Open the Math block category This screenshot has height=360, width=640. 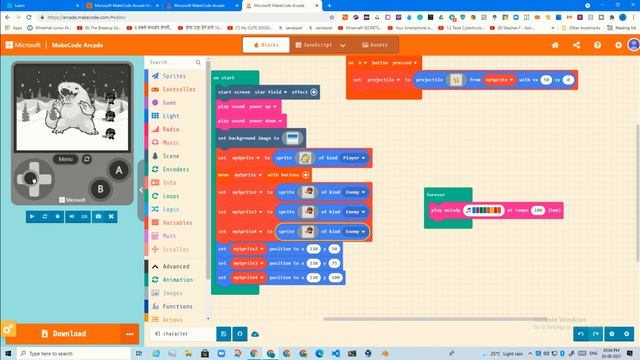174,236
